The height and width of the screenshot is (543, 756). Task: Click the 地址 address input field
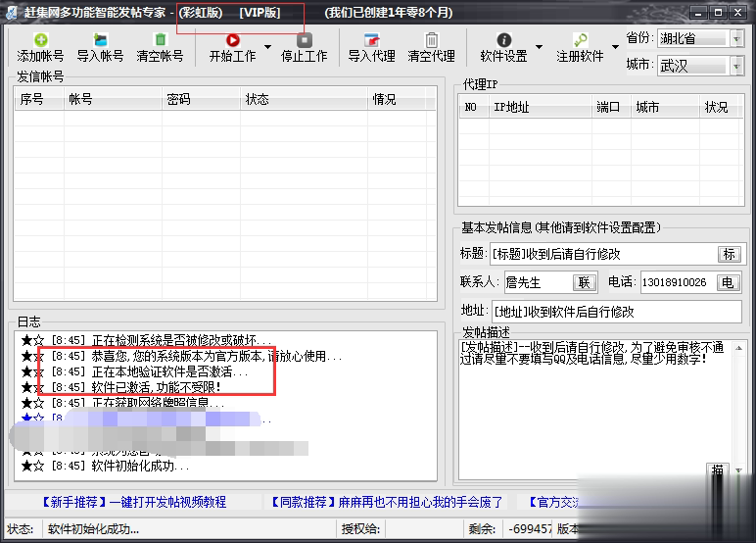pos(616,312)
